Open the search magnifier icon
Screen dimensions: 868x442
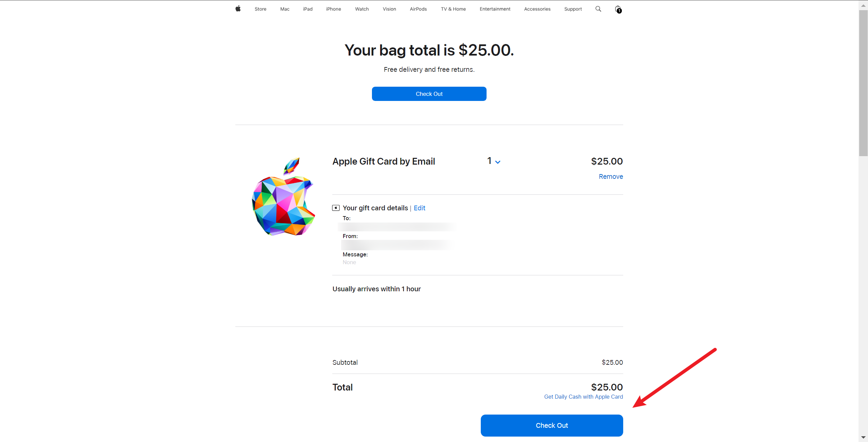tap(598, 9)
